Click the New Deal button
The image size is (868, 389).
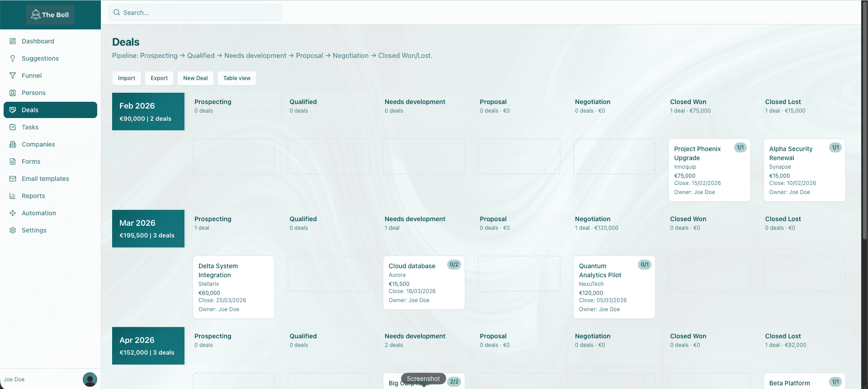tap(195, 78)
